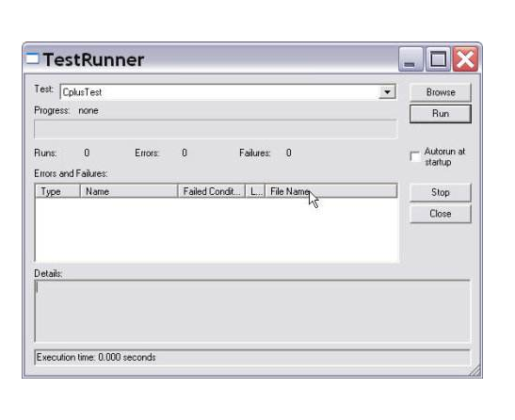Maximize the TestRunner window

click(x=438, y=59)
